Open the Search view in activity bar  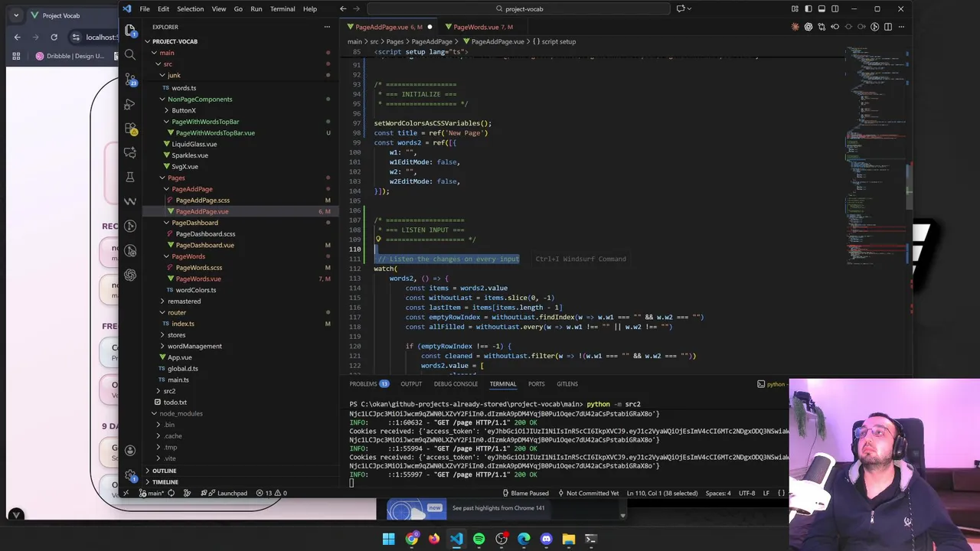130,55
